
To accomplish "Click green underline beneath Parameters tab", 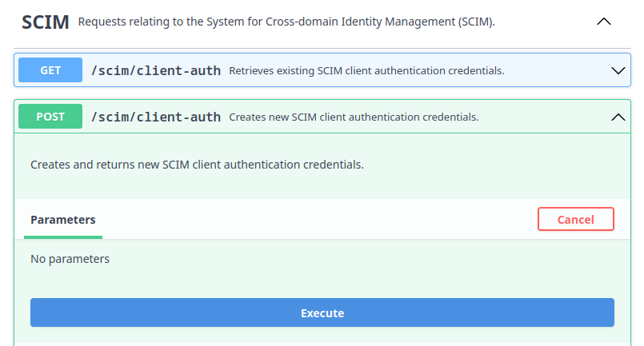I will point(63,237).
